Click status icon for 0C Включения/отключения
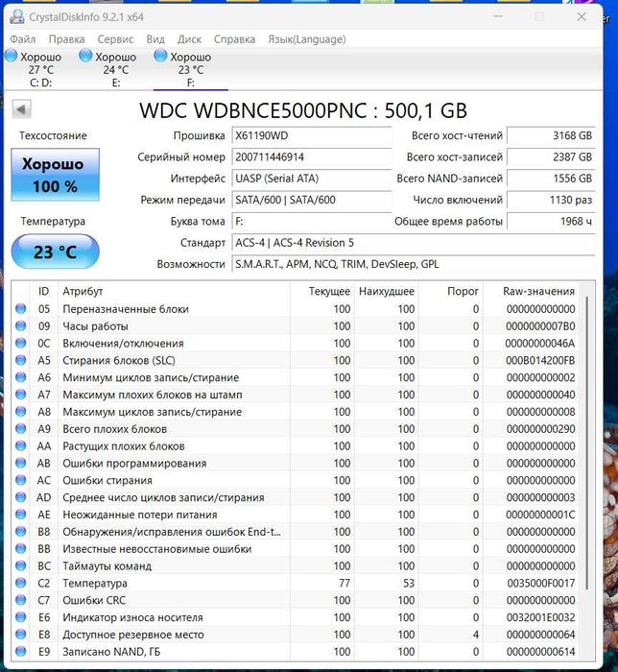The image size is (618, 672). click(x=20, y=343)
